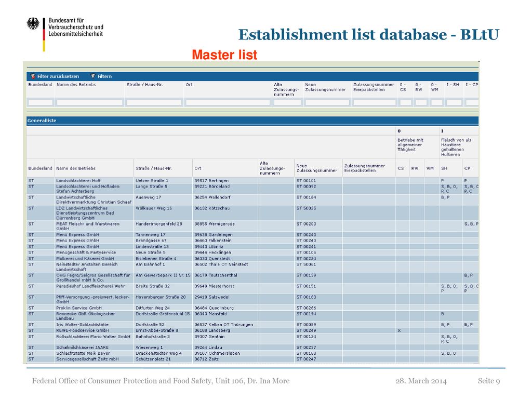Select OHG Fegro/Selgros Gesellschaft row
532x399 pixels.
tap(252, 277)
